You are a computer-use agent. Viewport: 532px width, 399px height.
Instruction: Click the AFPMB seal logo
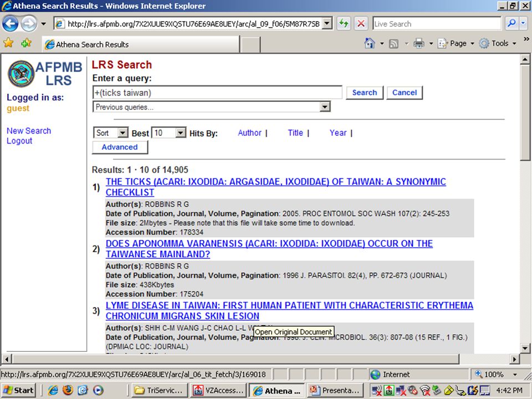(21, 74)
